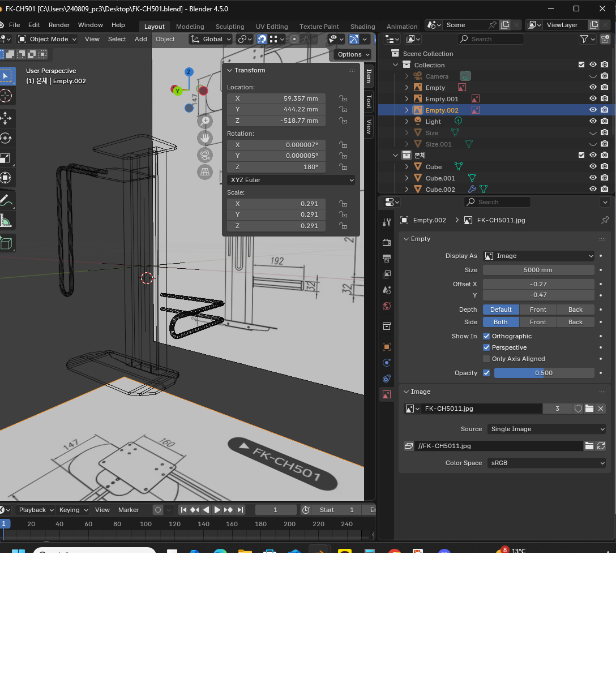Disable the Opacity checkbox

486,373
